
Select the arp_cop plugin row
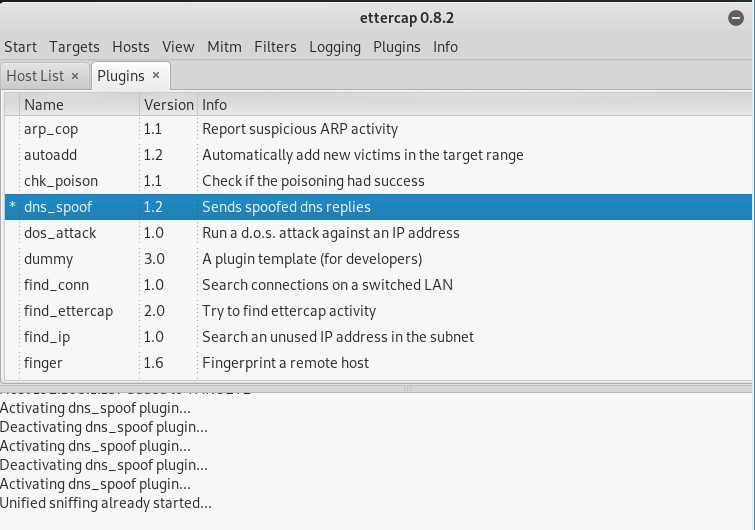point(378,129)
